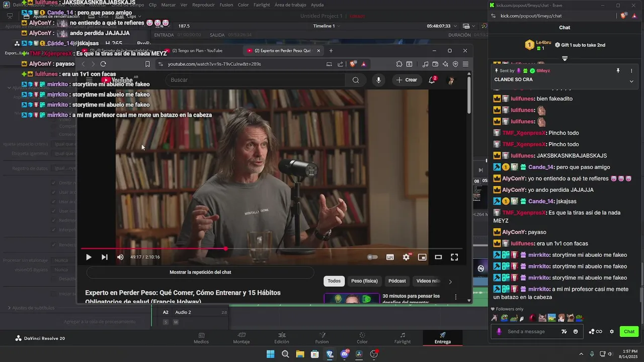The height and width of the screenshot is (362, 644).
Task: Bookmark the YouTube page
Action: [147, 64]
